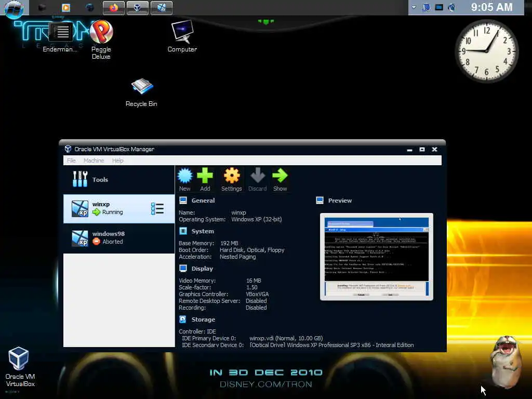Screen dimensions: 532x399
Task: Select the Peggle Deluxe desktop icon
Action: pyautogui.click(x=101, y=39)
